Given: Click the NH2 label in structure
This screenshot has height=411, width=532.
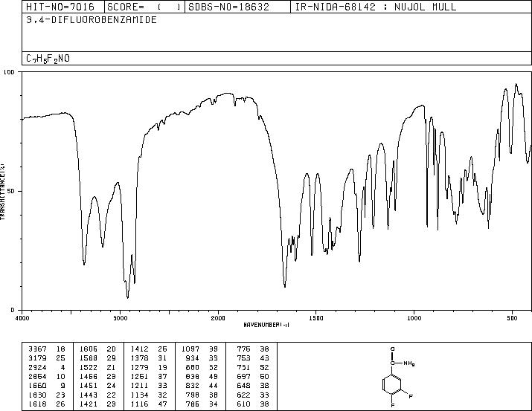Looking at the screenshot, I should pos(409,363).
